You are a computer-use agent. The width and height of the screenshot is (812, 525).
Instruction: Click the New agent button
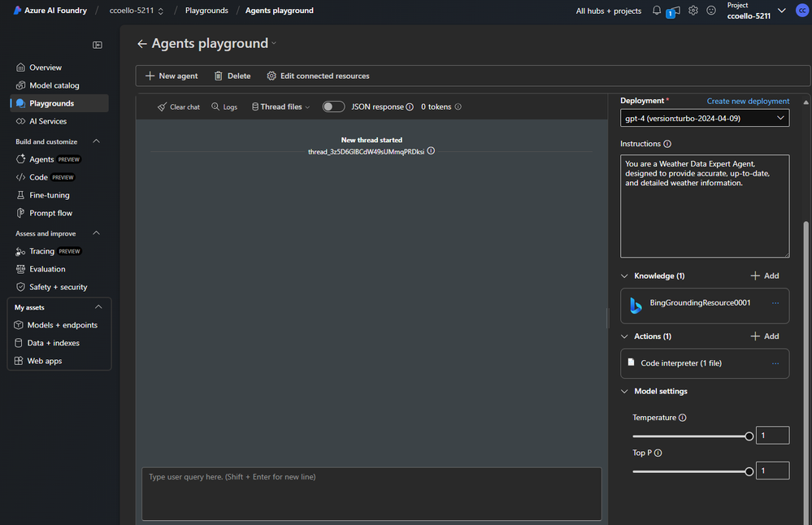(x=172, y=76)
